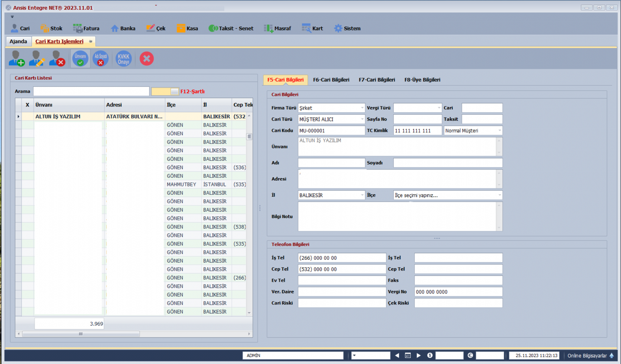Screen dimensions: 621x364
Task: Open the İlçe seçimi yapınız dropdown
Action: tap(500, 195)
